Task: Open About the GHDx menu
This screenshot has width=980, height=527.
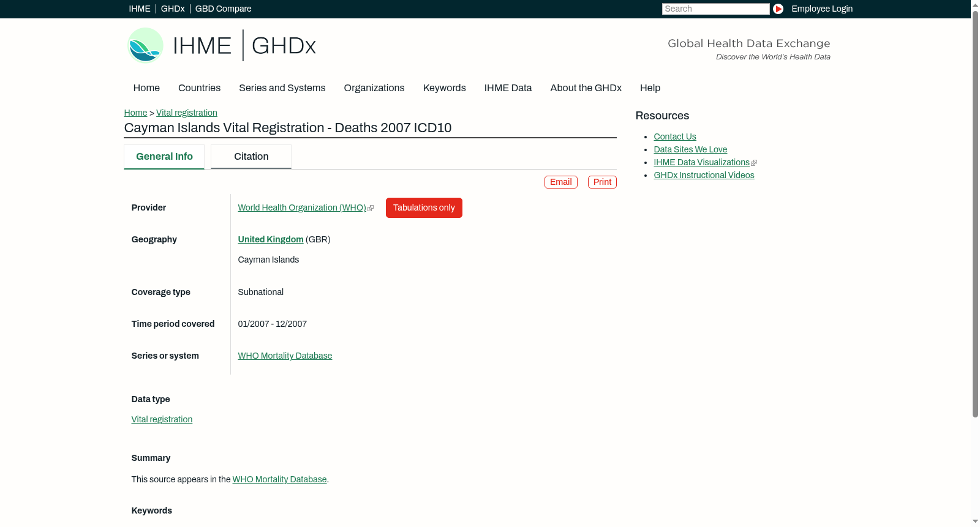Action: [x=586, y=88]
